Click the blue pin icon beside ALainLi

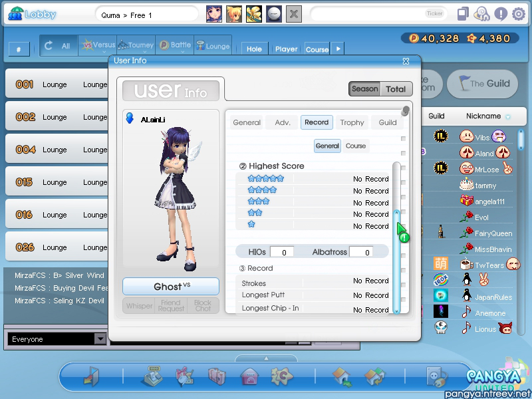(130, 118)
